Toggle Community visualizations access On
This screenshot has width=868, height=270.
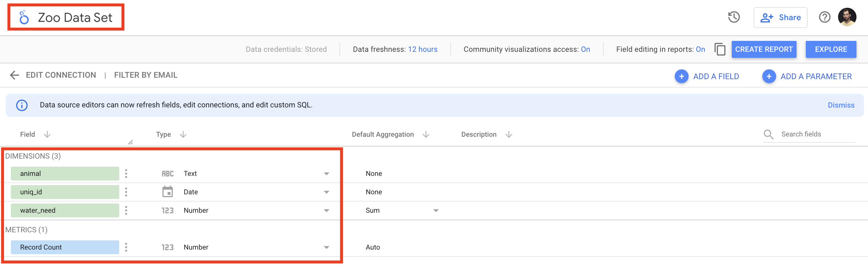[x=585, y=50]
